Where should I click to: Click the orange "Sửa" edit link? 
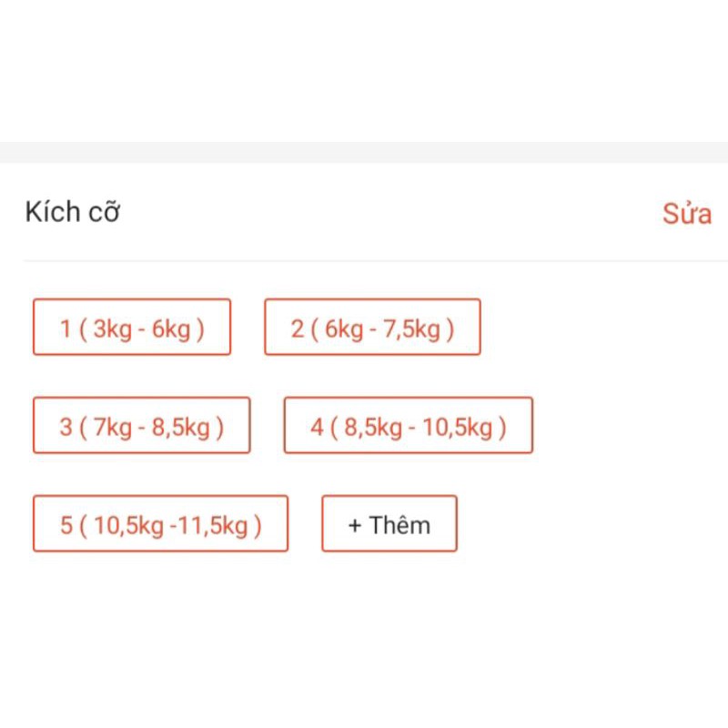(x=686, y=215)
